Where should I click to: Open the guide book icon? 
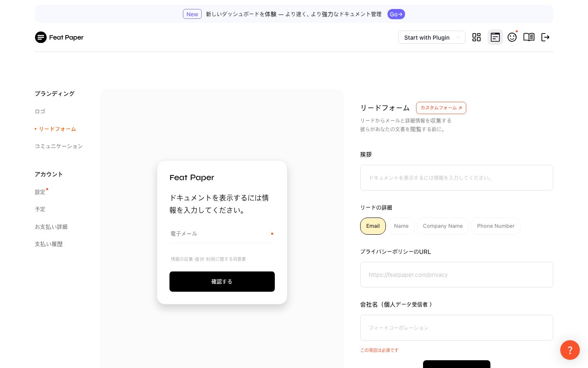point(529,37)
